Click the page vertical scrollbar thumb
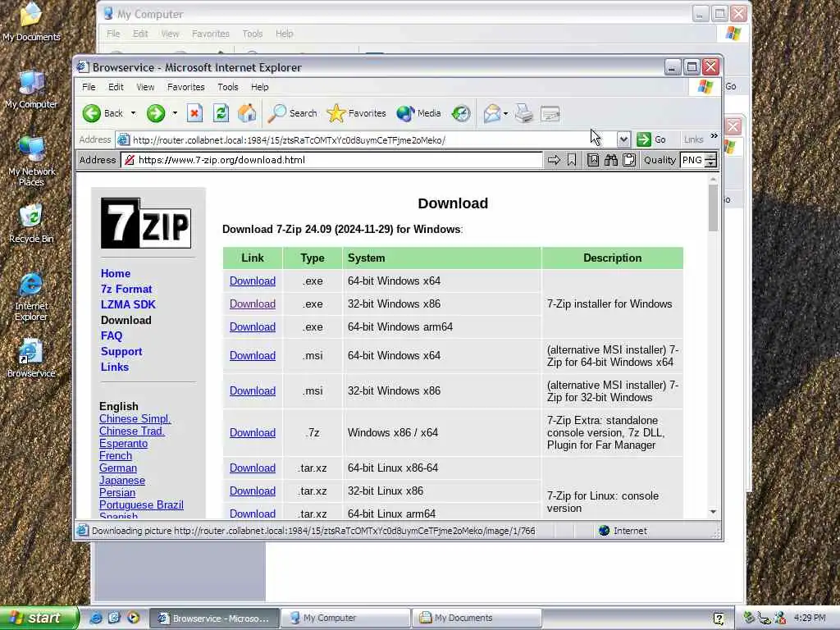The height and width of the screenshot is (630, 840). 713,208
